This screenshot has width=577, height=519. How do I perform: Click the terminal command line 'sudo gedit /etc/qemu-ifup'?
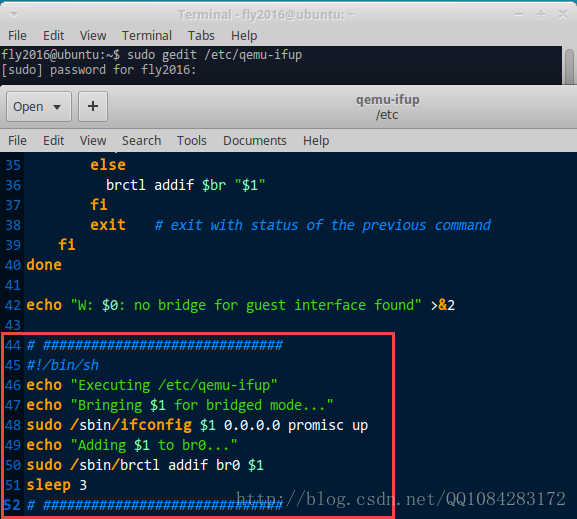215,55
